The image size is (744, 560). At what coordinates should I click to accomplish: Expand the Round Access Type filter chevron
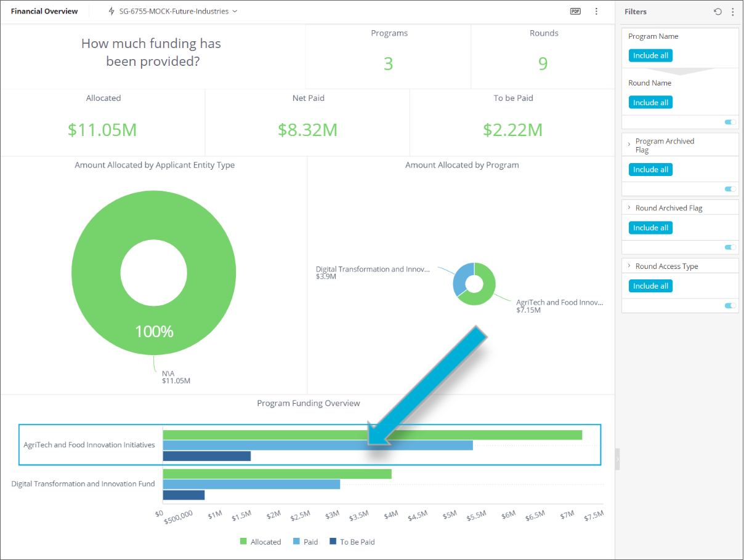point(629,266)
